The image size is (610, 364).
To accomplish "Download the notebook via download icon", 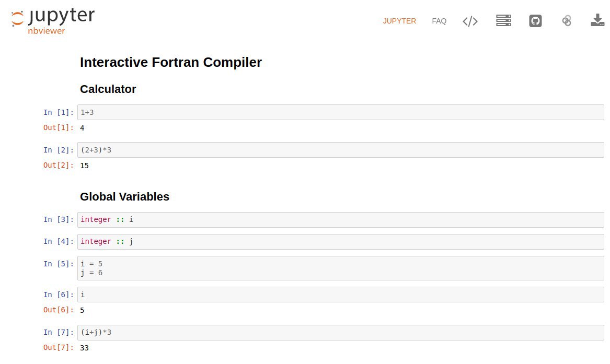I will [597, 20].
